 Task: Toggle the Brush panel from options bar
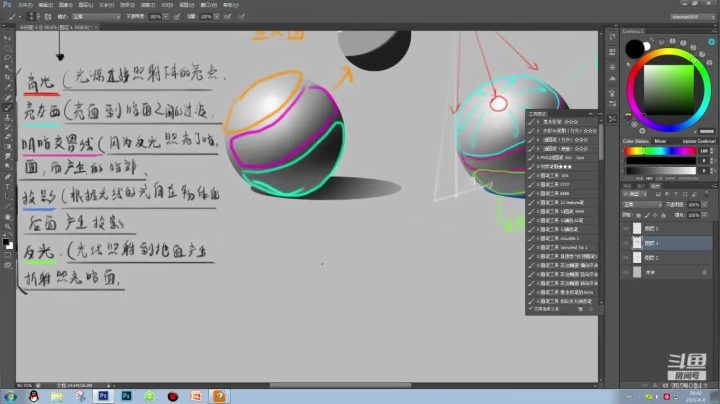48,17
